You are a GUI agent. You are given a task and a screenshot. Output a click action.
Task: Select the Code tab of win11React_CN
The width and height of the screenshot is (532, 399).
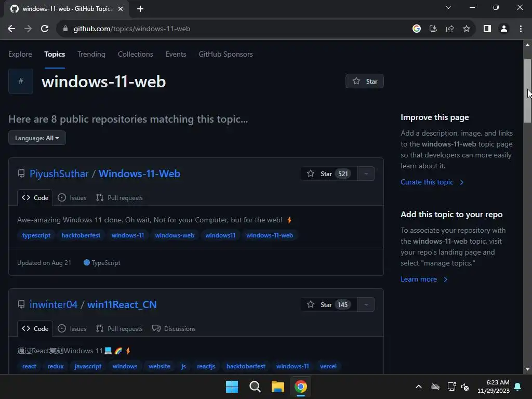coord(35,328)
